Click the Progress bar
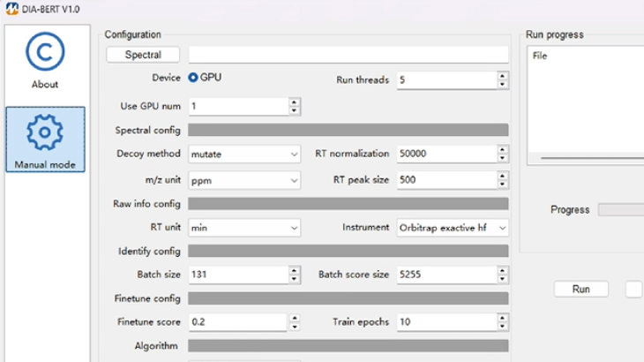Screen dimensions: 644x362 point(620,210)
